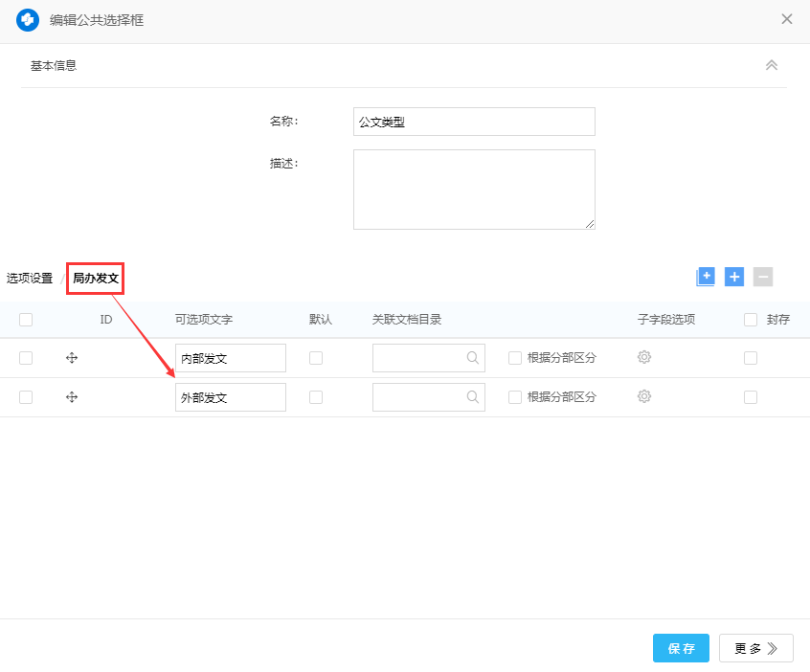Viewport: 810px width, 672px height.
Task: Open sub-field settings gear for 内部发文
Action: (644, 357)
